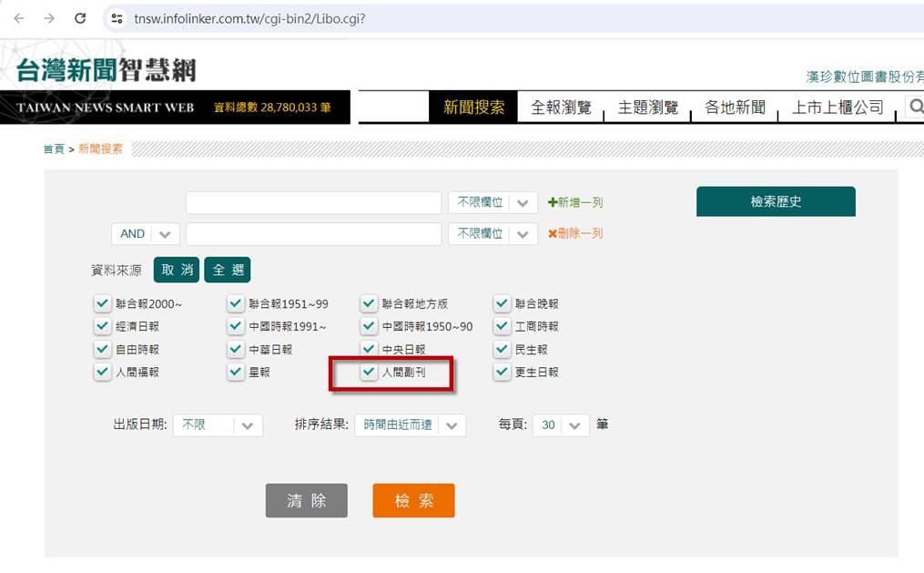Click the magnifier search icon in navigation bar
This screenshot has width=924, height=573.
coord(915,107)
